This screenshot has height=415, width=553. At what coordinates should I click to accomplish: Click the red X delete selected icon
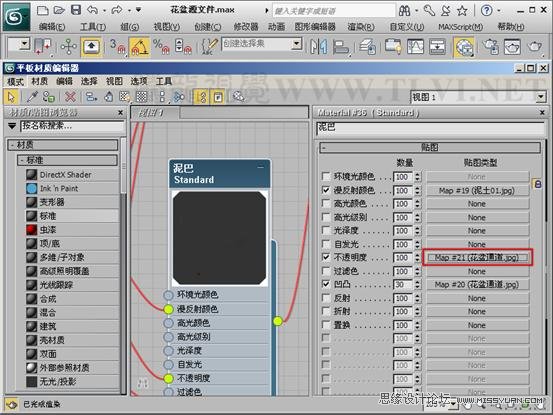coord(71,97)
